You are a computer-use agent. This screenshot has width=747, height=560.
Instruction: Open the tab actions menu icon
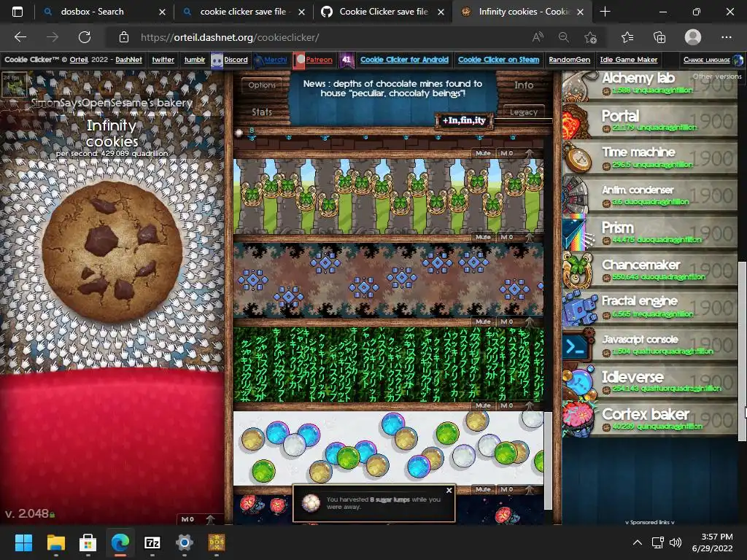click(x=18, y=12)
